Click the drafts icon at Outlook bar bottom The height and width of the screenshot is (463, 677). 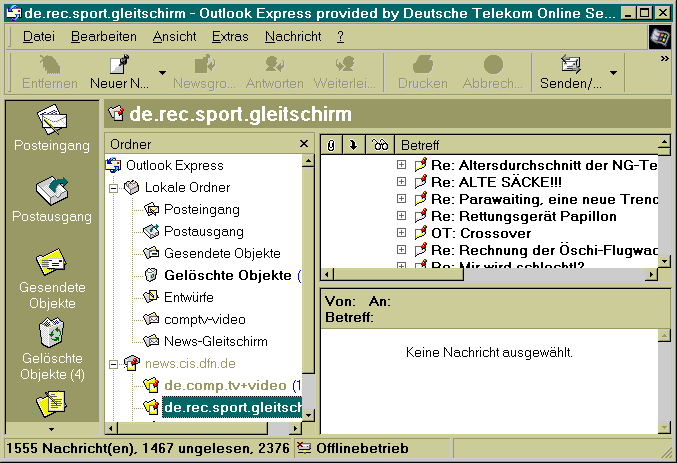(51, 403)
